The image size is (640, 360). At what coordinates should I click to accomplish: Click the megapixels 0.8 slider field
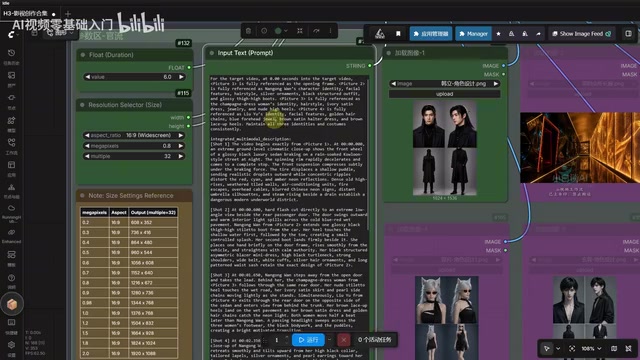[x=134, y=146]
